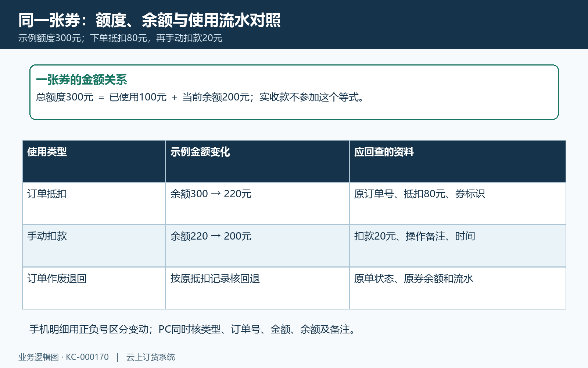Click the footer text 业务逻辑图 · KC-000170
The height and width of the screenshot is (368, 588).
(x=64, y=357)
